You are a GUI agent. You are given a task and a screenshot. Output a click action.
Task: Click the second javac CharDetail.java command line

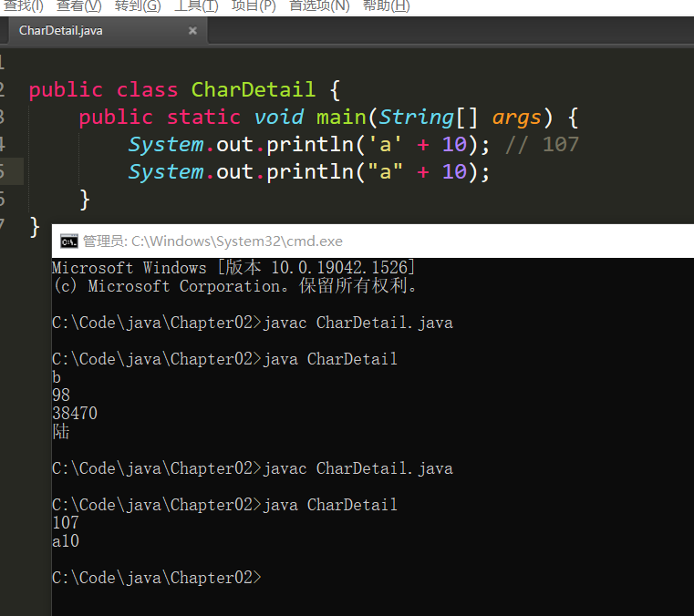click(x=253, y=468)
